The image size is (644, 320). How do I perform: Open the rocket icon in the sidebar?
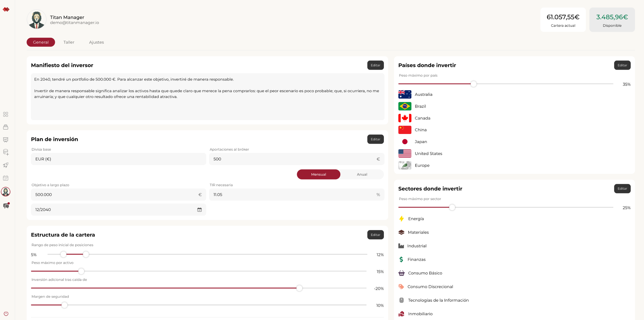(6, 165)
